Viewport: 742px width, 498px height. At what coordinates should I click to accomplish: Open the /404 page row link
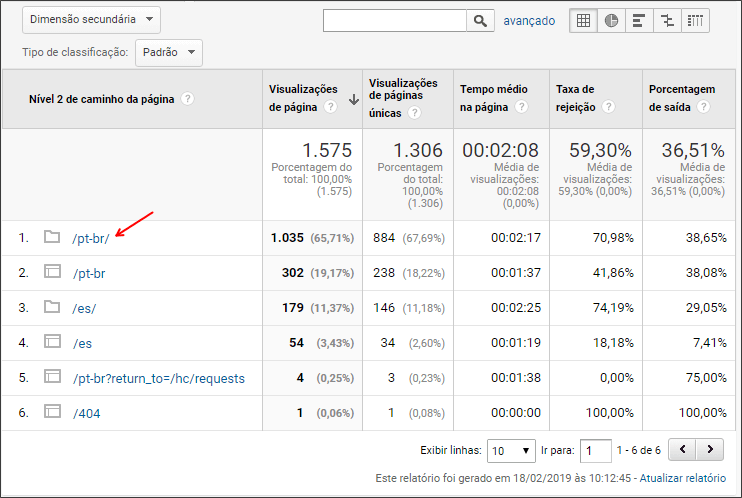point(87,413)
